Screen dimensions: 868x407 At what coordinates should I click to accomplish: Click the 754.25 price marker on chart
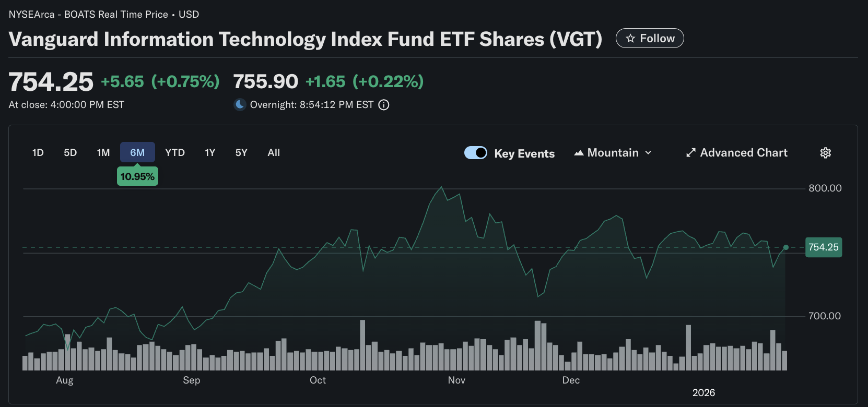coord(824,247)
